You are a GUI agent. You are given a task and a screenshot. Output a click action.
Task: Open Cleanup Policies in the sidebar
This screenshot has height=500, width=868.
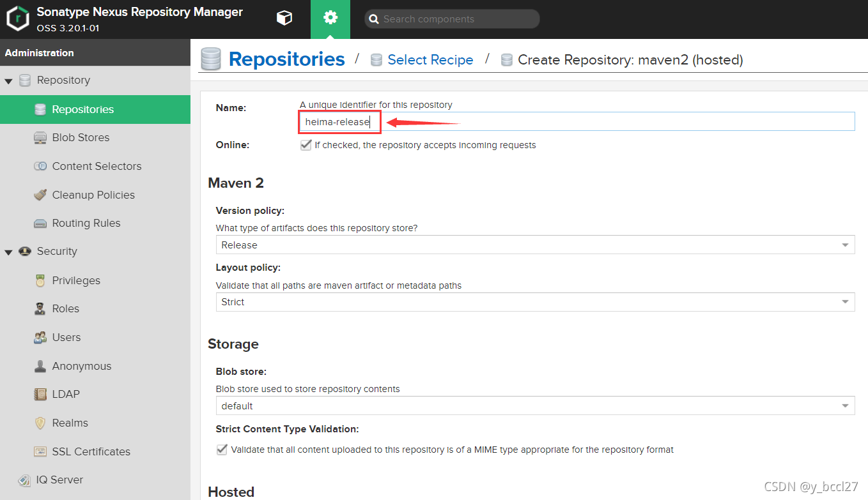click(93, 195)
